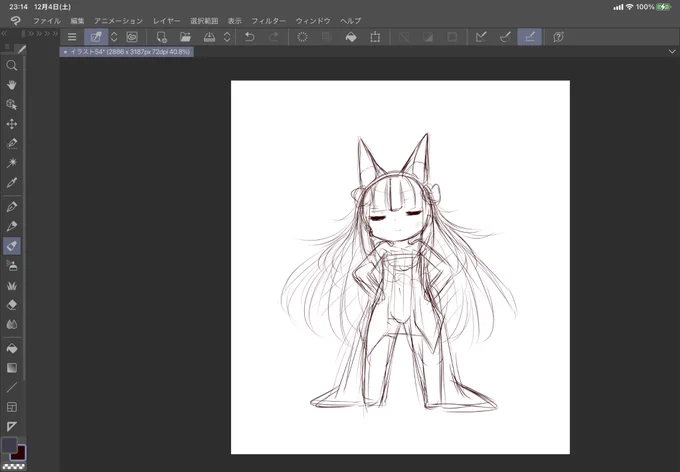This screenshot has height=472, width=680.
Task: Select the Hand move-view tool
Action: 12,85
